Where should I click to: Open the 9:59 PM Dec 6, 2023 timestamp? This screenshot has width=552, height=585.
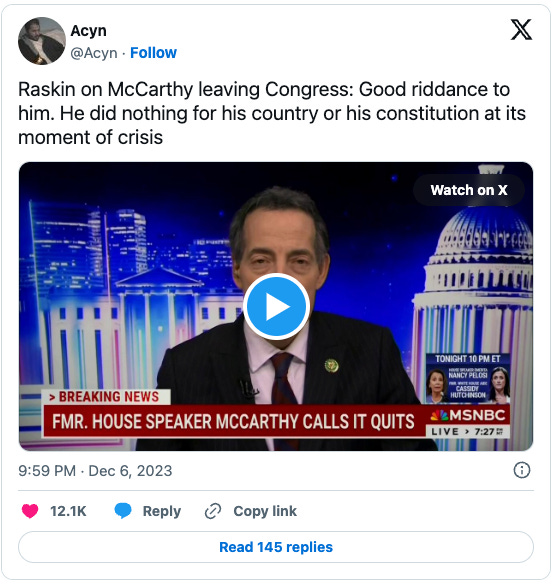[x=95, y=471]
